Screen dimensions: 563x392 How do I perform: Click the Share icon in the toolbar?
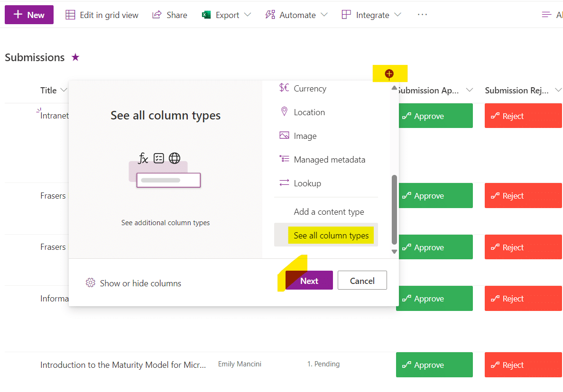pos(157,15)
